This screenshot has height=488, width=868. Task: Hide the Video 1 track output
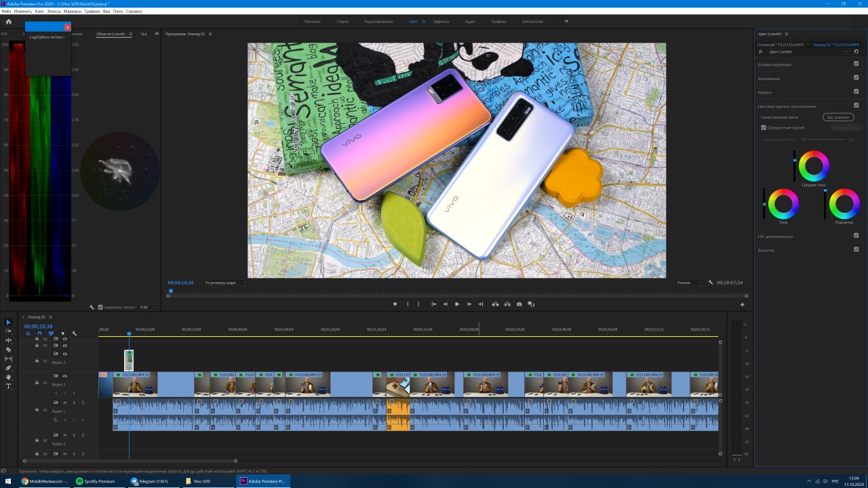click(65, 376)
